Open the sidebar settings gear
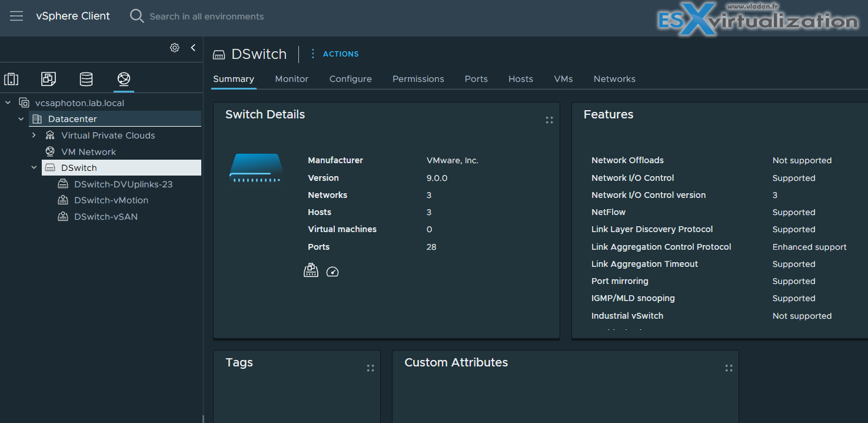Screen dimensions: 868x423 (x=175, y=48)
